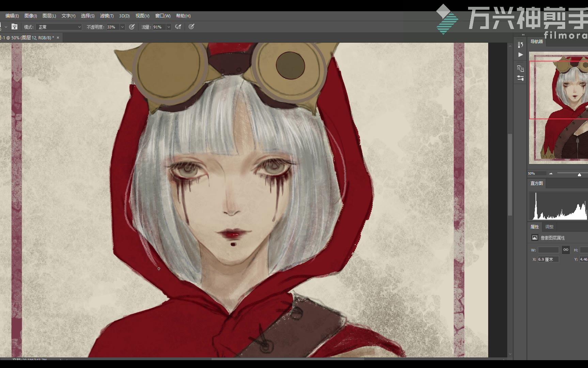
Task: Click the W width input field
Action: click(x=548, y=250)
